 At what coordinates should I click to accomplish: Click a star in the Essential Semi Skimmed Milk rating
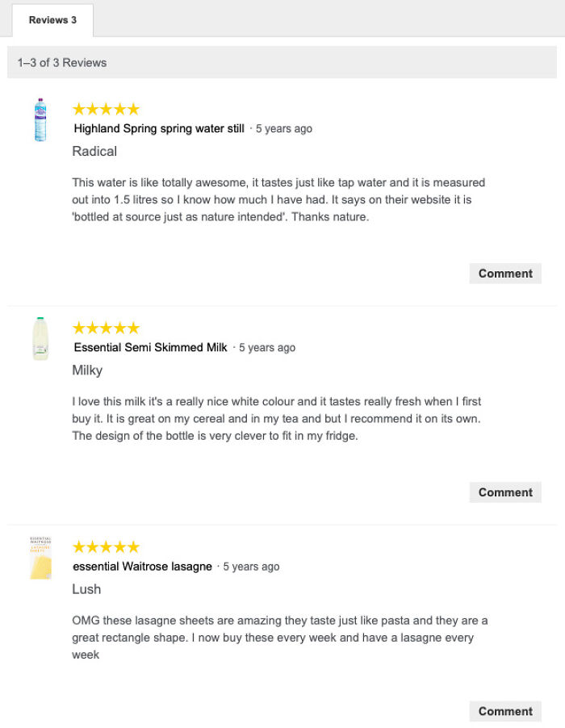tap(105, 328)
